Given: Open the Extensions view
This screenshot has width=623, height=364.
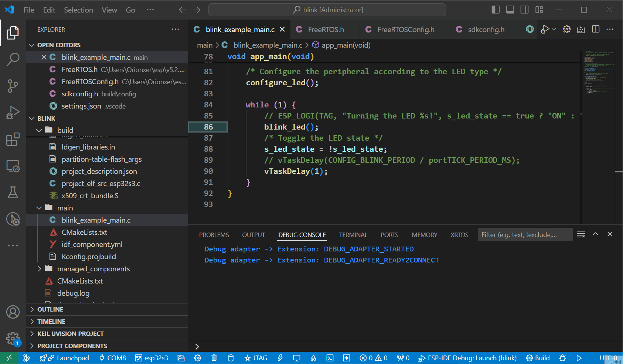Looking at the screenshot, I should (13, 140).
